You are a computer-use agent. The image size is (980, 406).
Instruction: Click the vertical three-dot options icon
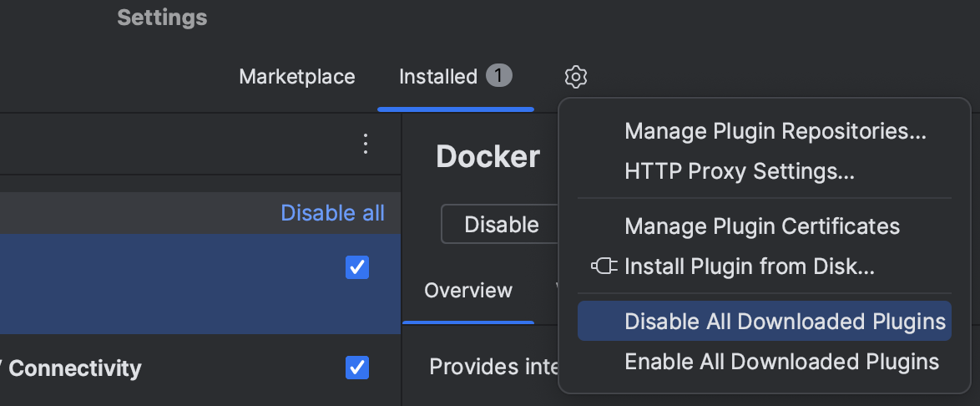click(365, 144)
